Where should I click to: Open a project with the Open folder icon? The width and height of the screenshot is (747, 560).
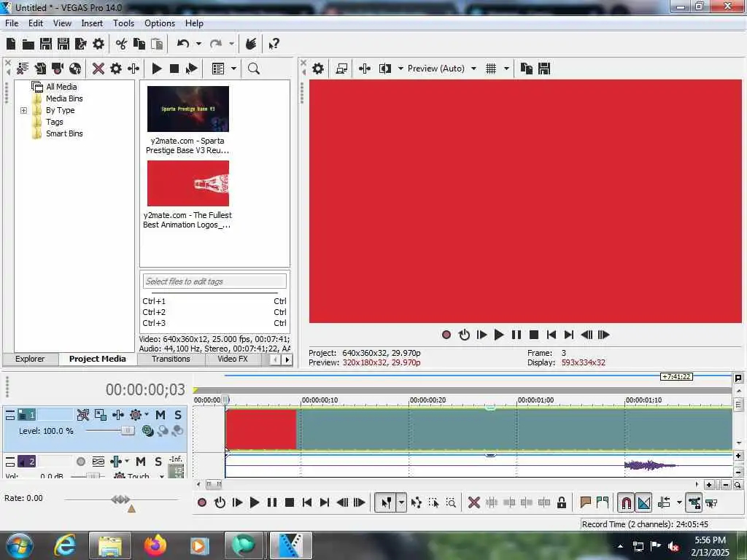coord(28,44)
